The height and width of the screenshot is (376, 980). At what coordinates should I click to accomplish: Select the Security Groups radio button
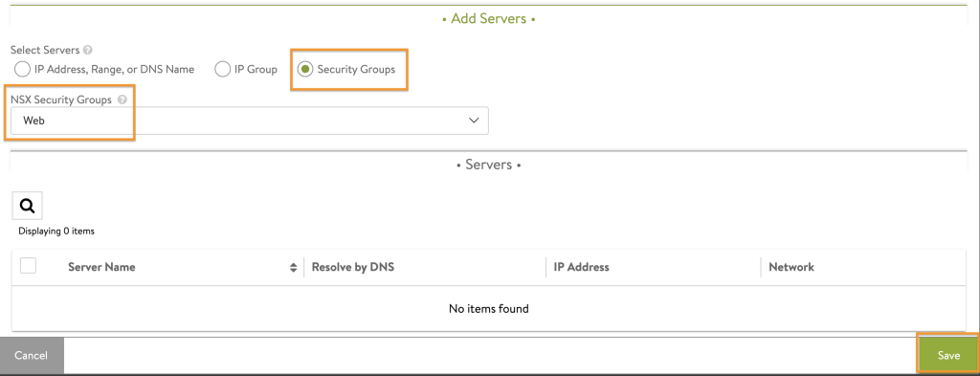(304, 69)
